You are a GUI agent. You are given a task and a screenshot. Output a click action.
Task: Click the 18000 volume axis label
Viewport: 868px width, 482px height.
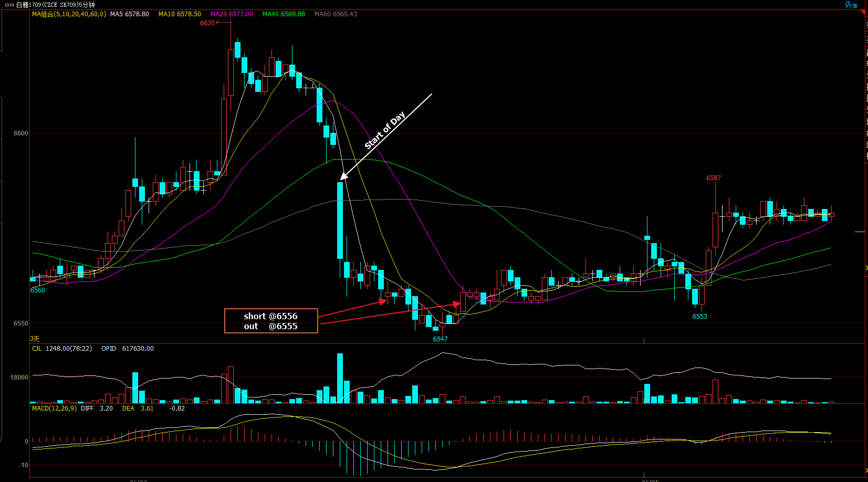tap(19, 378)
